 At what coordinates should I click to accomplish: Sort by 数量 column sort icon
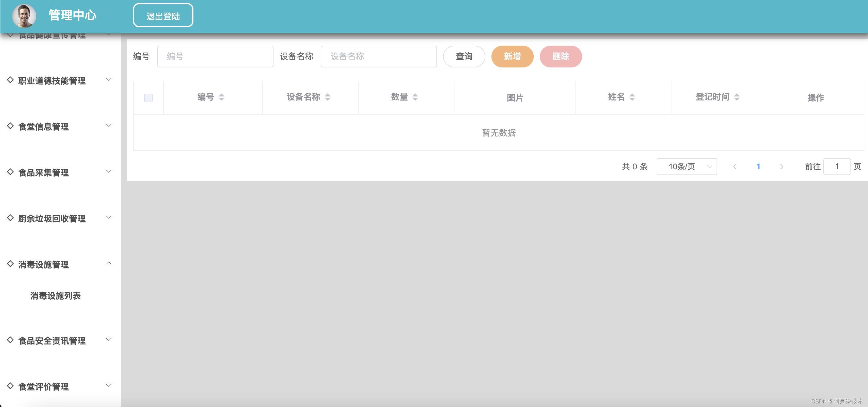[415, 97]
